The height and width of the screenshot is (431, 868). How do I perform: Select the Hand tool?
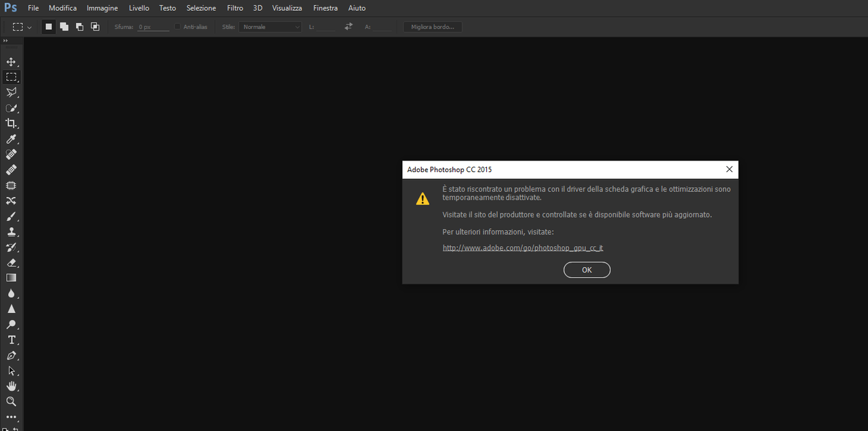(x=11, y=386)
